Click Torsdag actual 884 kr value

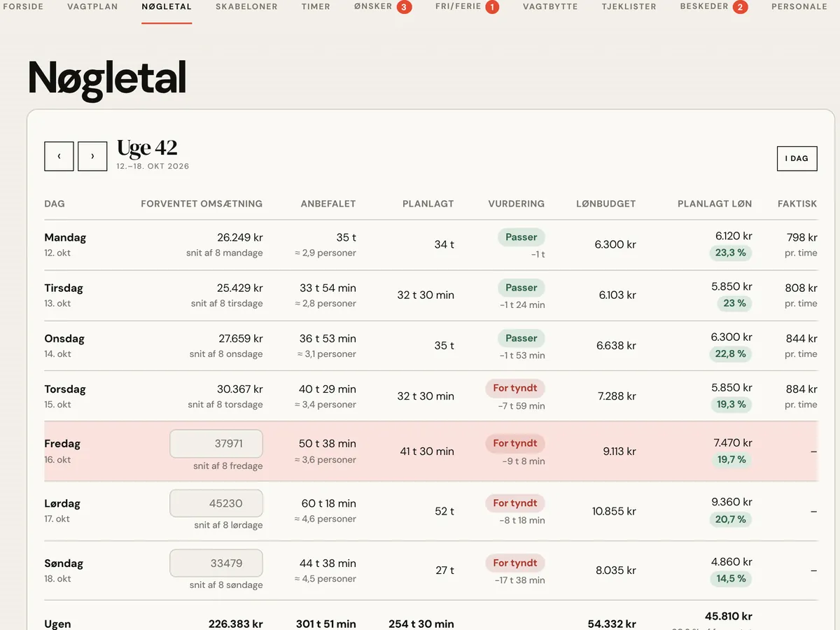(801, 388)
